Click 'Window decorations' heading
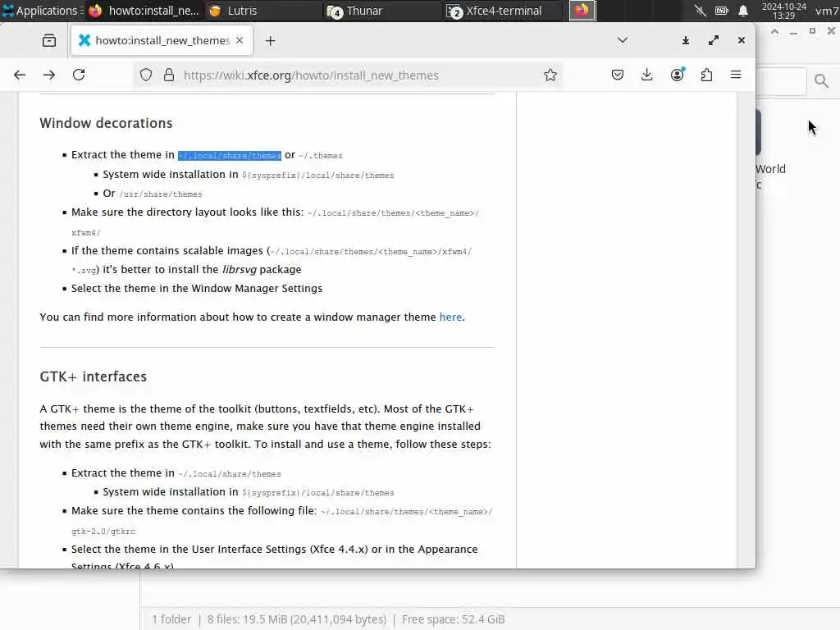 click(x=106, y=123)
